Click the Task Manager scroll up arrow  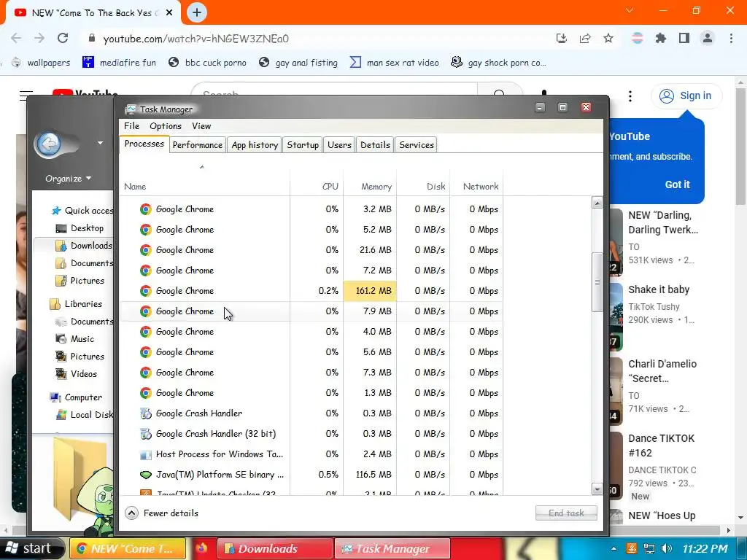(597, 203)
